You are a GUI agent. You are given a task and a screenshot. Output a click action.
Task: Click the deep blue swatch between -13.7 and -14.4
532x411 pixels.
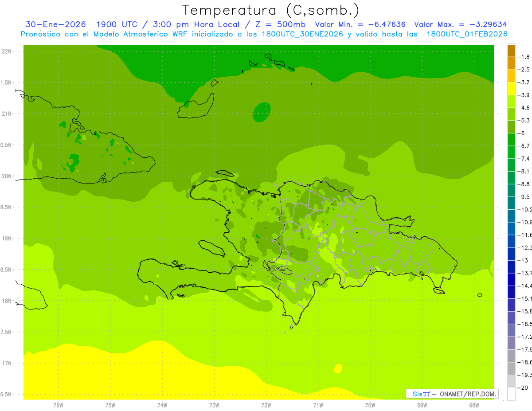pyautogui.click(x=511, y=279)
